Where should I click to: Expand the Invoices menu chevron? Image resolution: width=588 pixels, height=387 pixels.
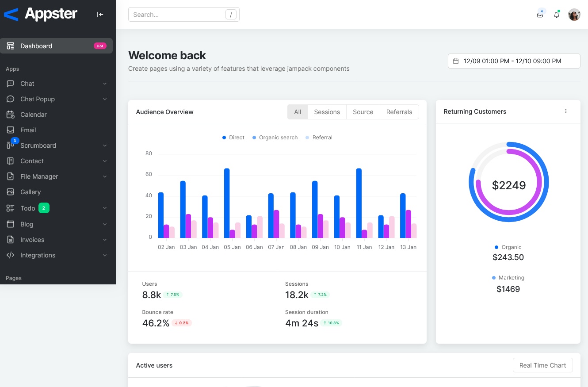[x=105, y=240]
